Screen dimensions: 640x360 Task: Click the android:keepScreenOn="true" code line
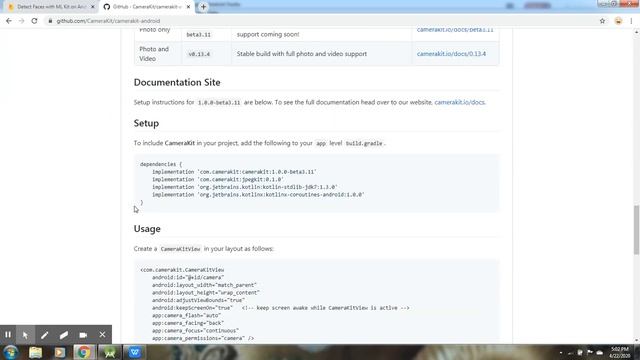280,308
